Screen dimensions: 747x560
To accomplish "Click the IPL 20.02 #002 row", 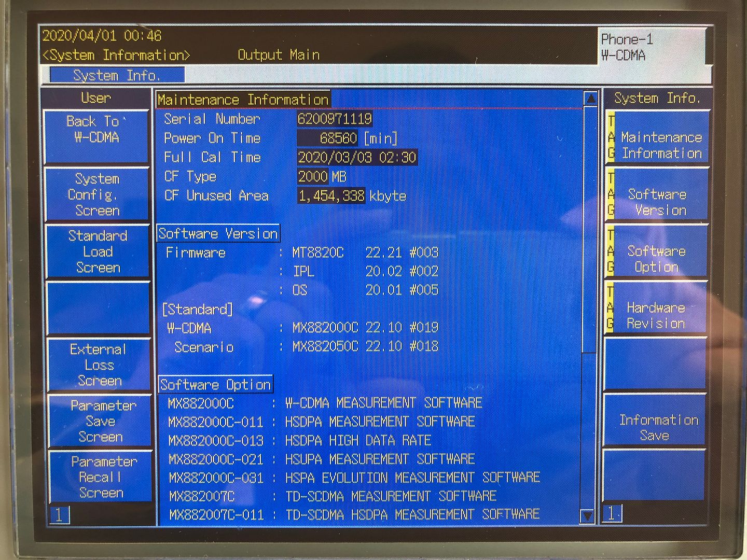I will pyautogui.click(x=358, y=271).
